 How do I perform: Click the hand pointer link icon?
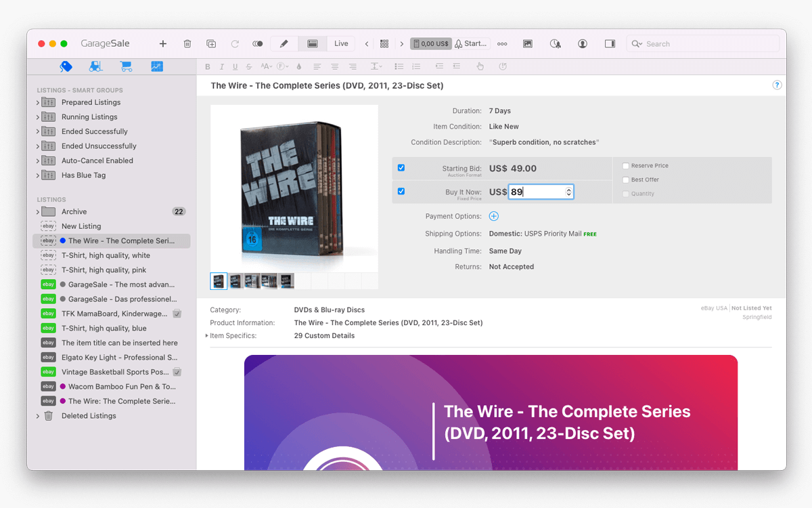coord(480,66)
